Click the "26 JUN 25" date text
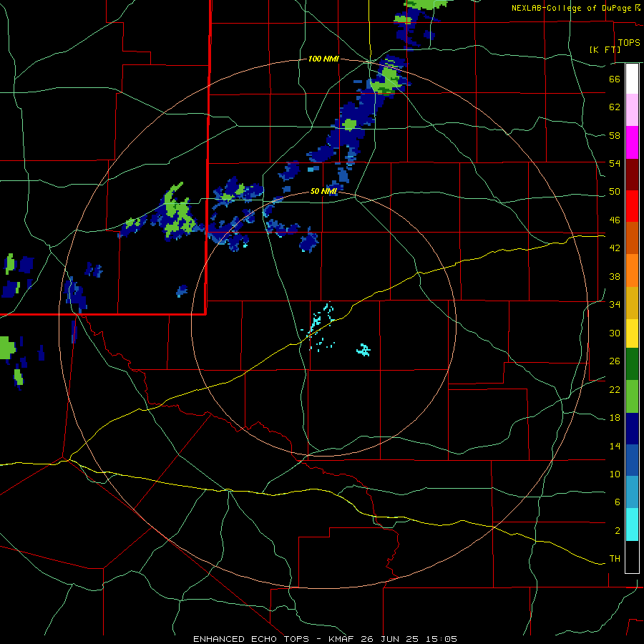644x644 pixels. (x=389, y=639)
